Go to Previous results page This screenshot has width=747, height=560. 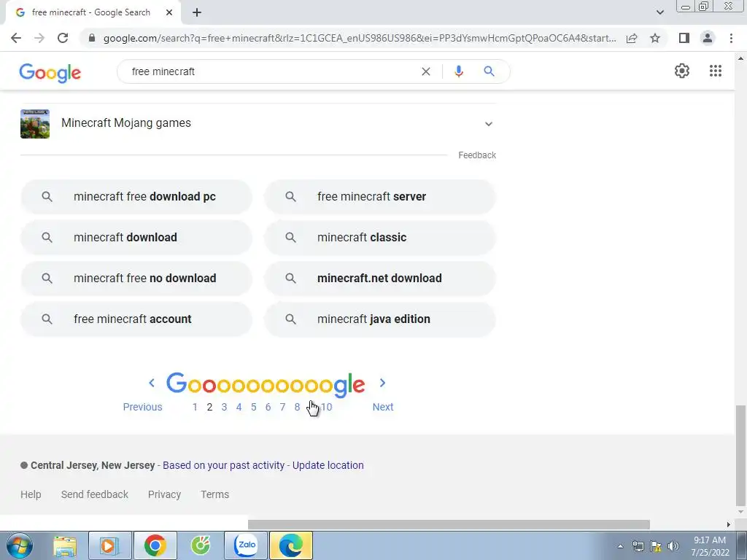click(142, 407)
